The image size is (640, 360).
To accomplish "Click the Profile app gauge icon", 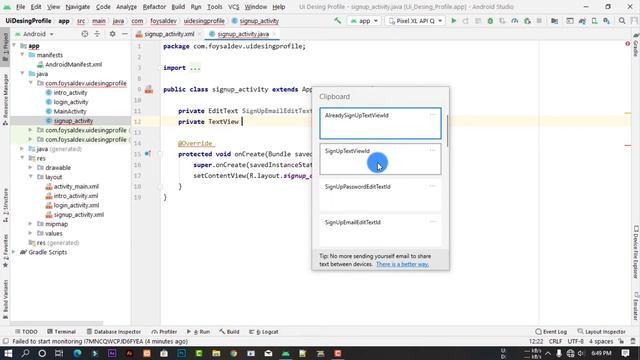I will pos(515,20).
